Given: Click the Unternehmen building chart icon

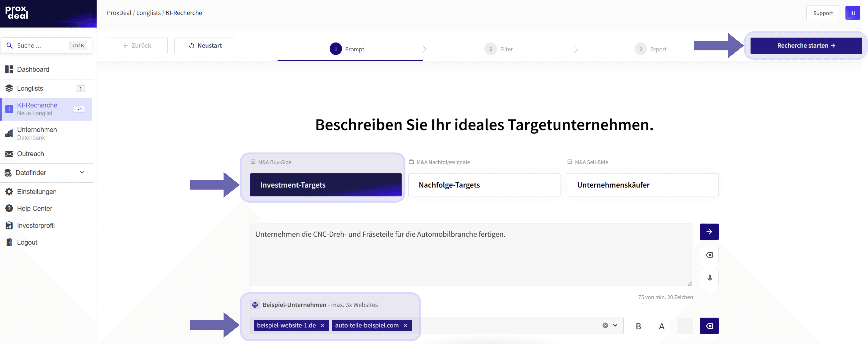Looking at the screenshot, I should (9, 133).
